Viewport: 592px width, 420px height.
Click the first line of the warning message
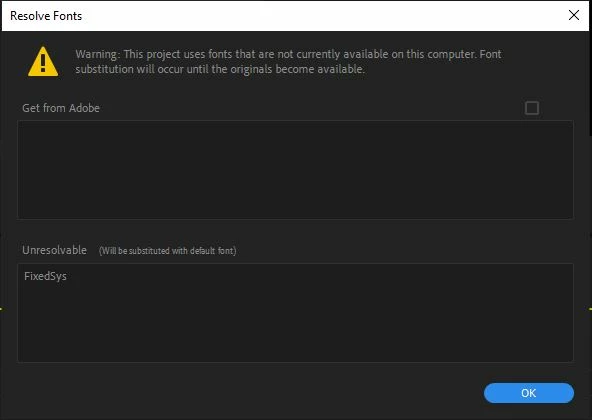point(288,54)
